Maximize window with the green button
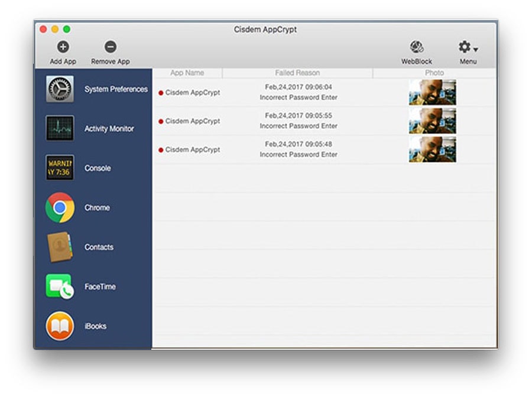 (x=67, y=30)
